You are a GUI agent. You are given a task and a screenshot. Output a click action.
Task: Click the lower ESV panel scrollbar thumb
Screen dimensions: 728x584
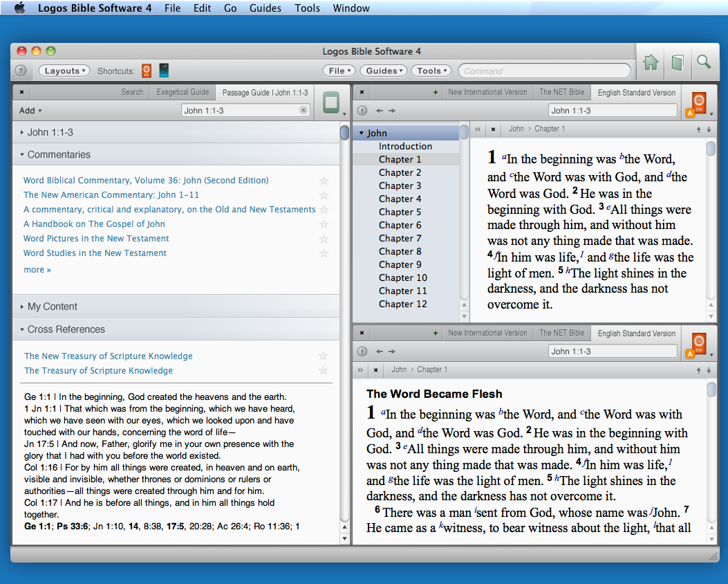click(x=711, y=390)
